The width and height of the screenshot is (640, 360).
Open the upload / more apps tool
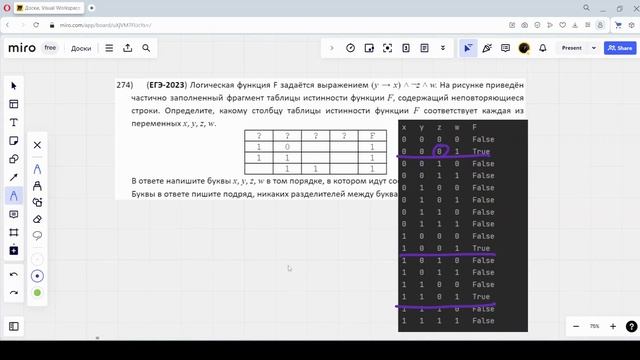click(13, 250)
